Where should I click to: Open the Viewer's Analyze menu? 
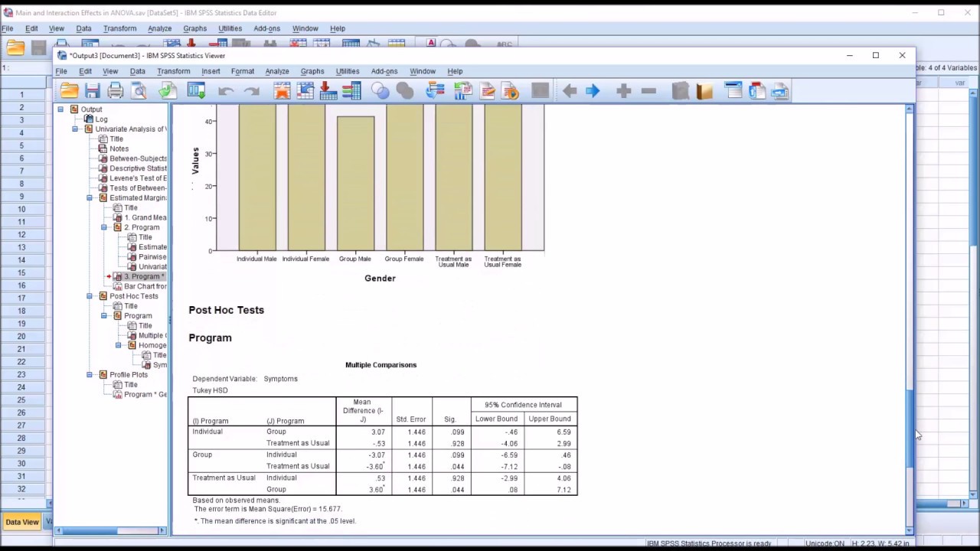pos(277,71)
